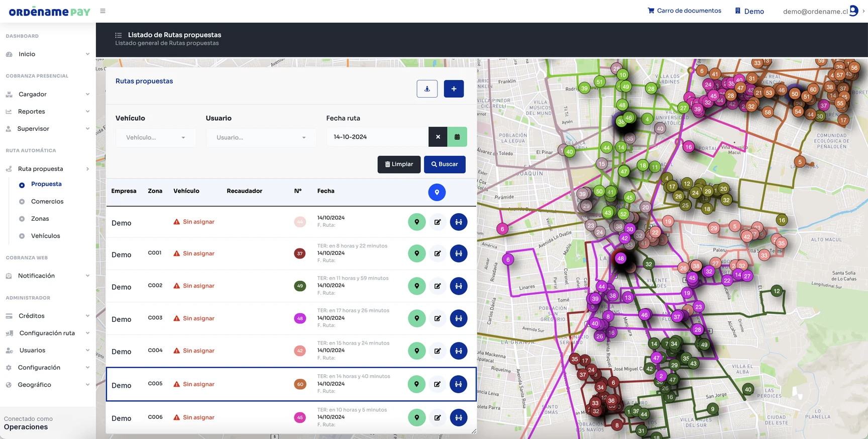The width and height of the screenshot is (868, 439).
Task: Show C001 route on map
Action: [417, 253]
